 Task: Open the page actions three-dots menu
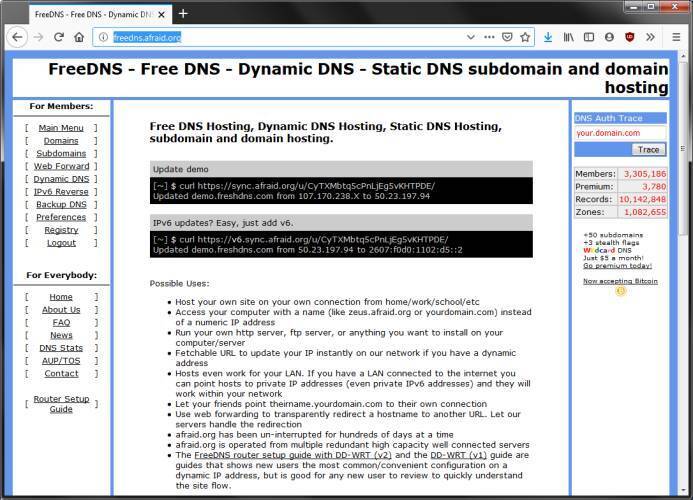489,37
